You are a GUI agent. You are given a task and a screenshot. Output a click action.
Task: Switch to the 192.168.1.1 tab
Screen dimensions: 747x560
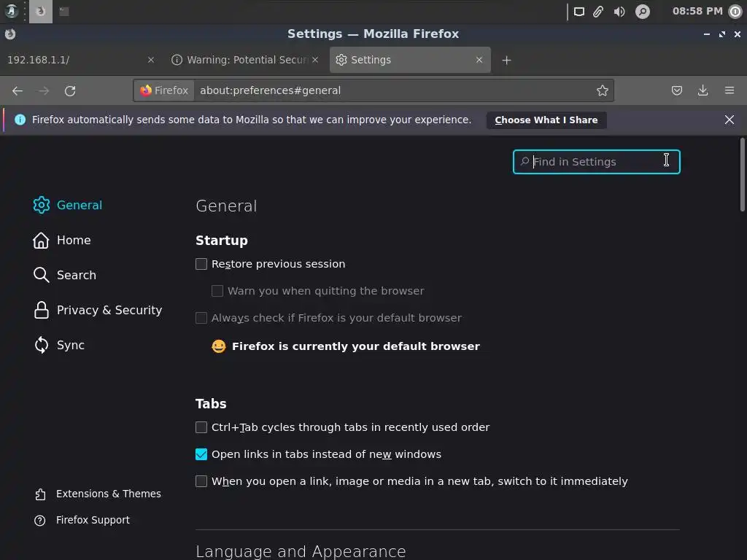(x=73, y=60)
